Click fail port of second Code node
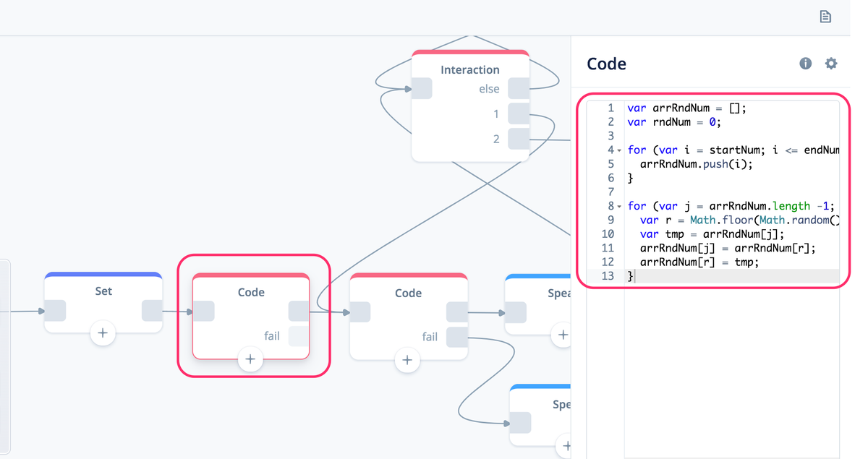868x459 pixels. tap(457, 337)
